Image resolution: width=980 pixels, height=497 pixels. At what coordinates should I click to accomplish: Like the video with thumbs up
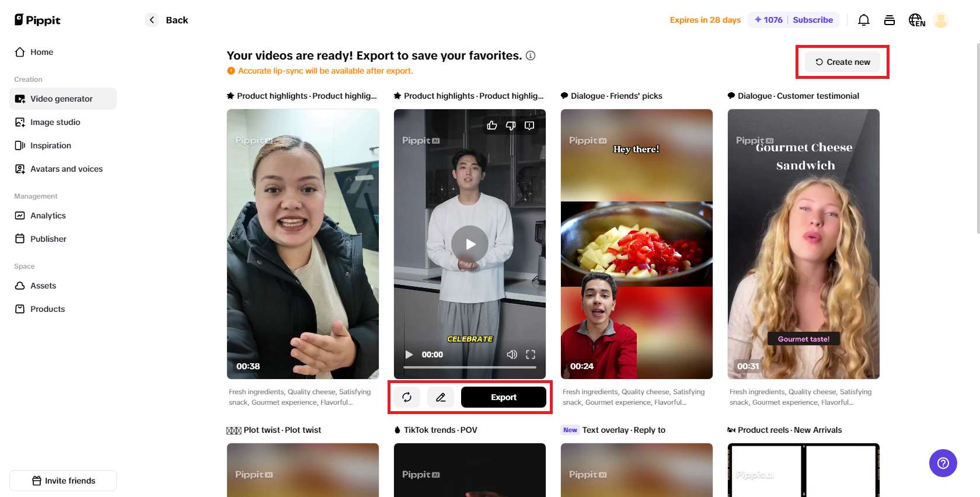[x=492, y=126]
